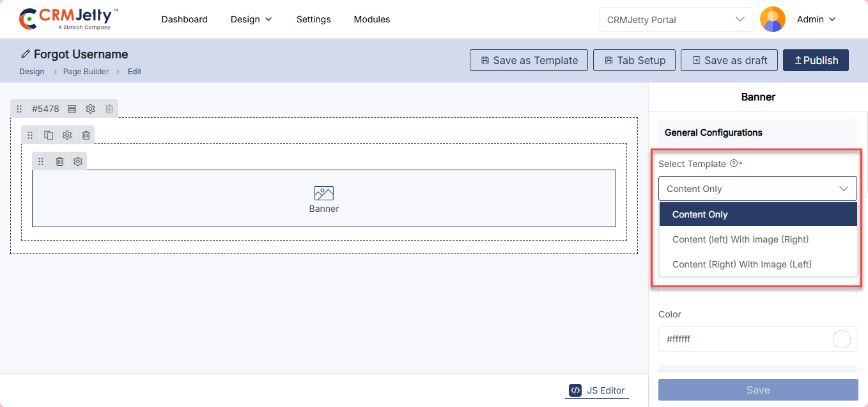Click the pencil icon beside Forgot Username
This screenshot has height=407, width=868.
coord(26,54)
